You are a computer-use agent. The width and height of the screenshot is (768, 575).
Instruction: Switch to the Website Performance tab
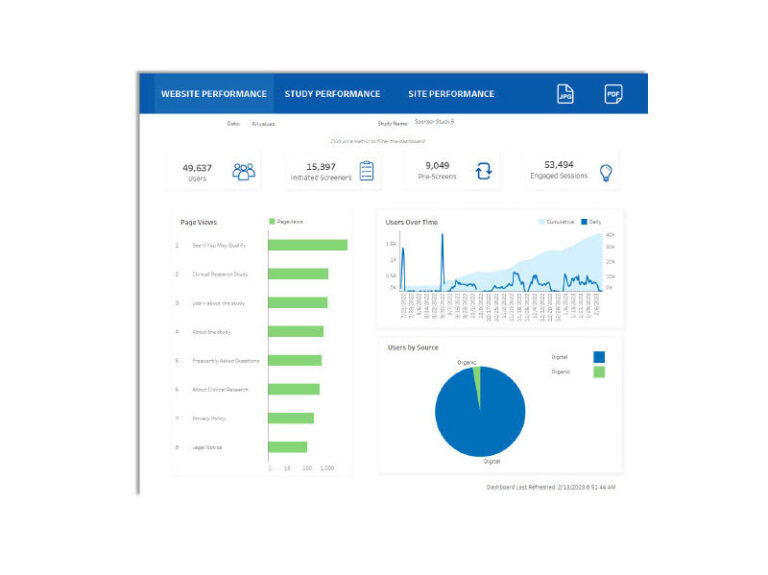coord(214,94)
